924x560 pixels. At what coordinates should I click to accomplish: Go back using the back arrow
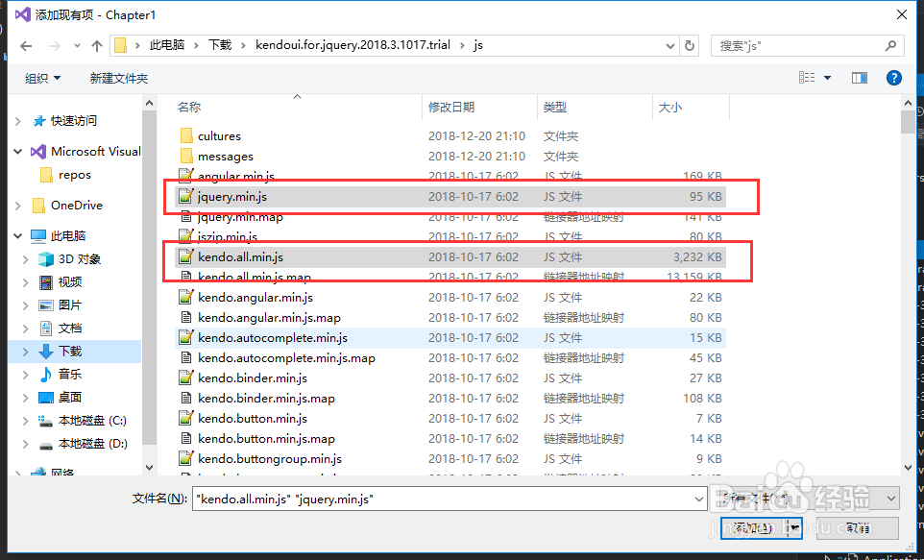tap(26, 45)
